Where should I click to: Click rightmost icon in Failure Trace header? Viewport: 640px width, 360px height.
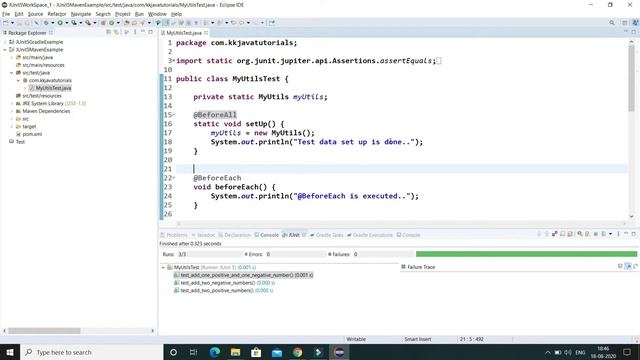click(636, 266)
